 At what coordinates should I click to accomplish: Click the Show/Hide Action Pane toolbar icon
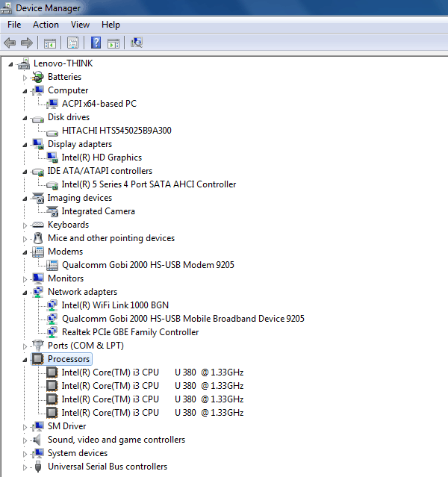click(x=113, y=43)
